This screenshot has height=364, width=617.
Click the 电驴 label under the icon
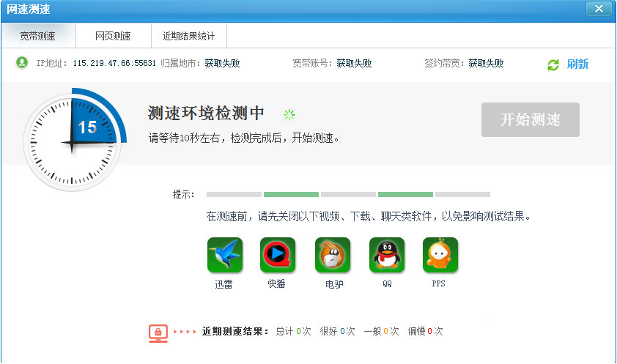[x=334, y=284]
